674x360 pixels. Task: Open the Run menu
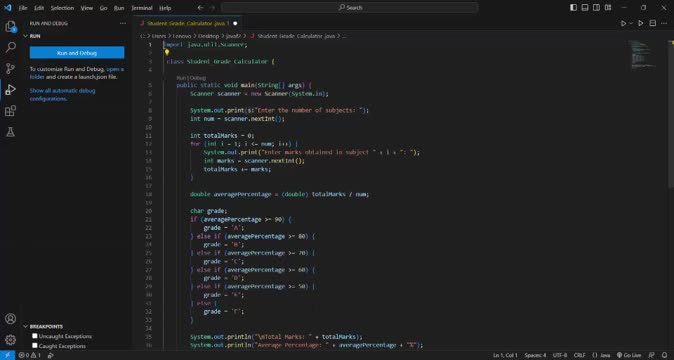[119, 8]
